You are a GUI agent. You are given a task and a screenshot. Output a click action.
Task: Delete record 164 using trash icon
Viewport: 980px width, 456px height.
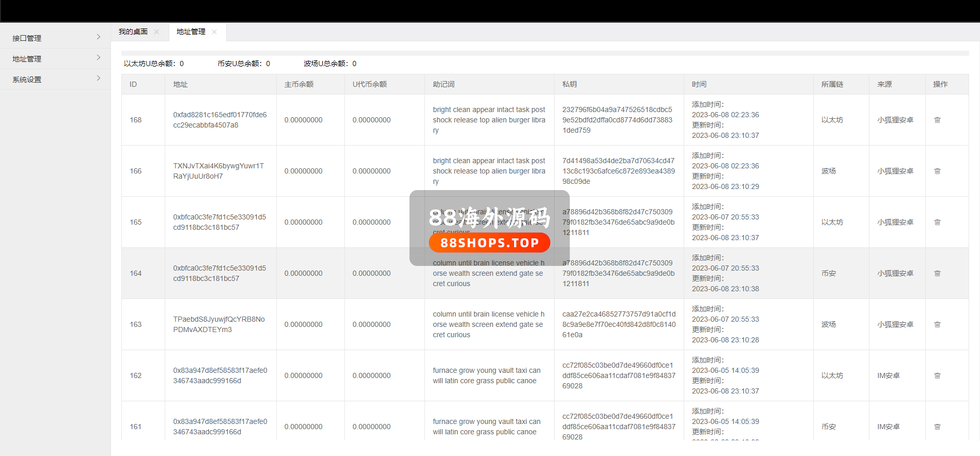937,273
